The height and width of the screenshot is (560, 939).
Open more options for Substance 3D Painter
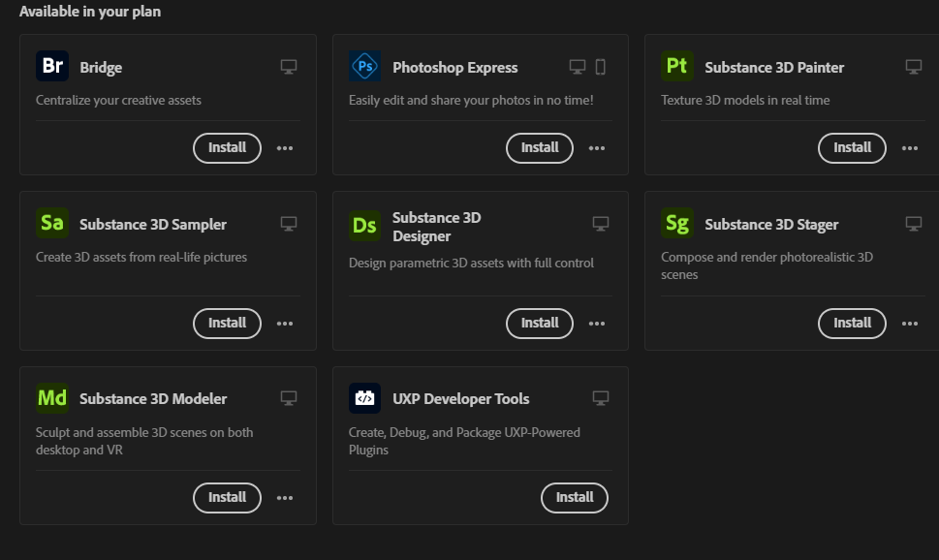click(910, 148)
